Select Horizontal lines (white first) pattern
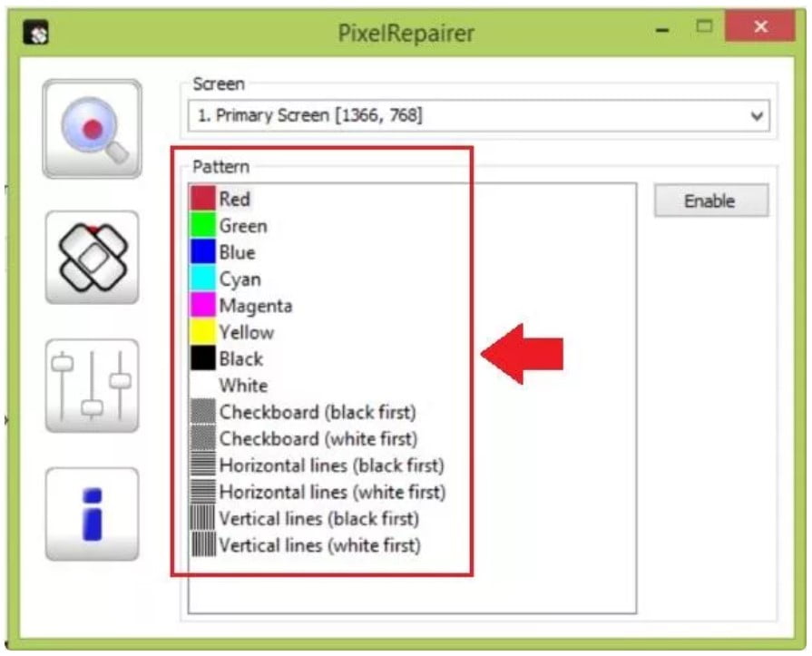Image resolution: width=812 pixels, height=656 pixels. pos(318,492)
